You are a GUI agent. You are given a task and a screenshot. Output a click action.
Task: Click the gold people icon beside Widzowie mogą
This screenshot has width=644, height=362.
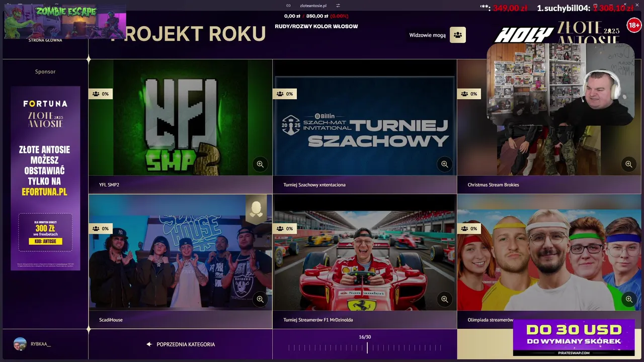tap(457, 35)
